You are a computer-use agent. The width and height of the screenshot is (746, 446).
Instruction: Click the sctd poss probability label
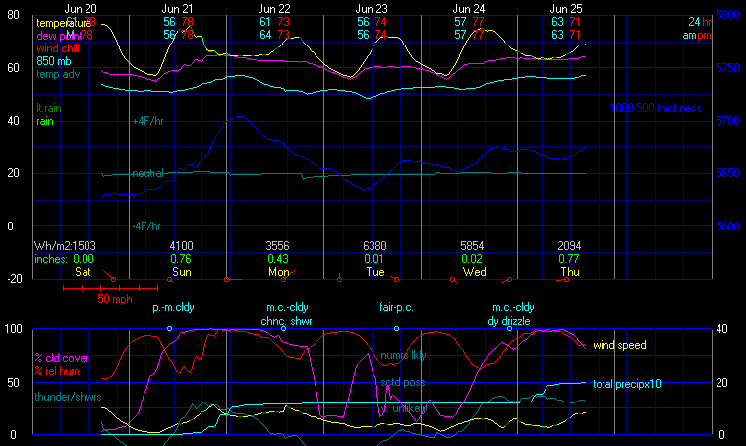402,382
